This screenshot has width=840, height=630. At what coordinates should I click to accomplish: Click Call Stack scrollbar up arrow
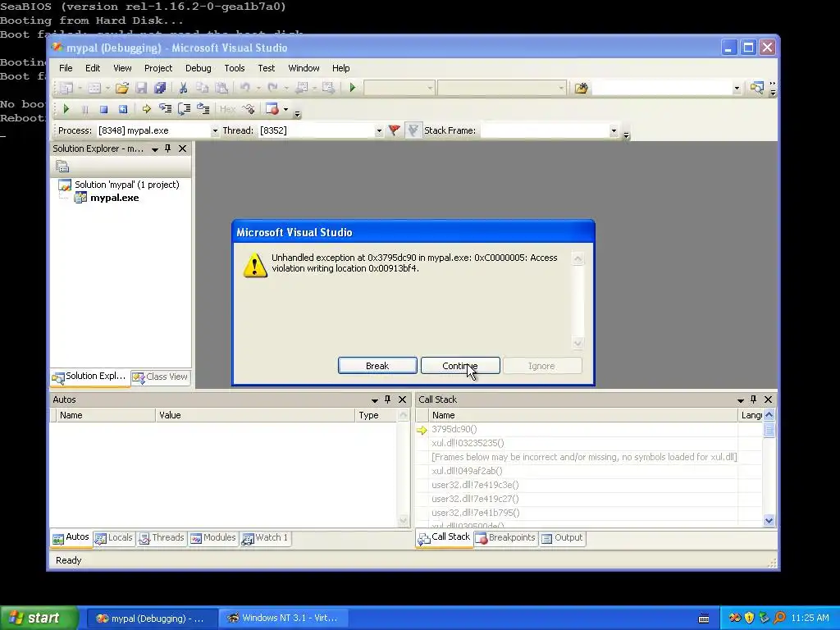tap(769, 414)
